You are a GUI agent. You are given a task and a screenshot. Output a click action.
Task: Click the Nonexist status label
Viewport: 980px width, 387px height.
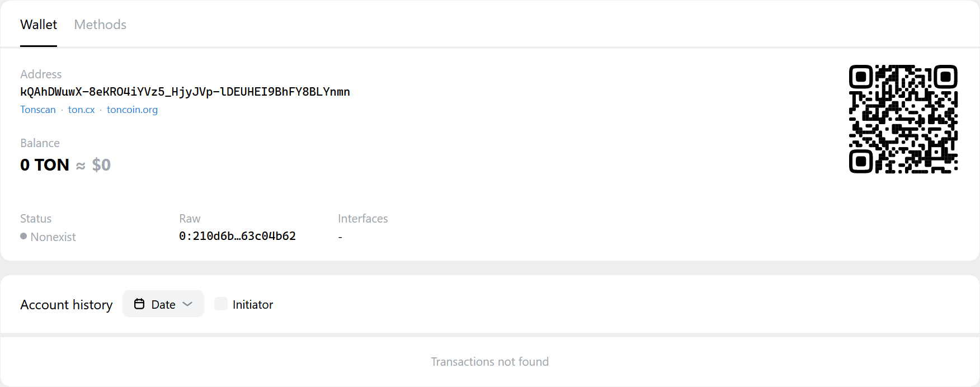coord(53,237)
